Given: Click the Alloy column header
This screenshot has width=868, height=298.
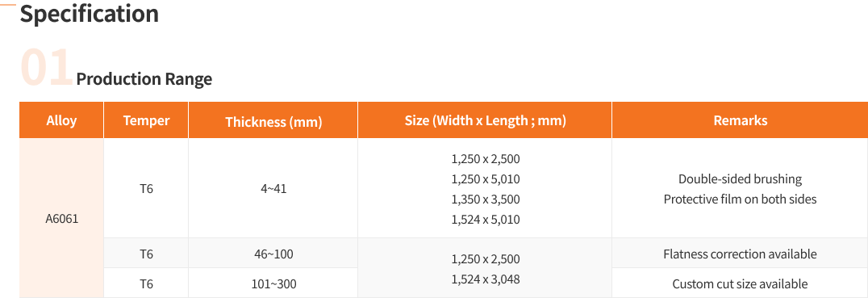Looking at the screenshot, I should coord(61,120).
